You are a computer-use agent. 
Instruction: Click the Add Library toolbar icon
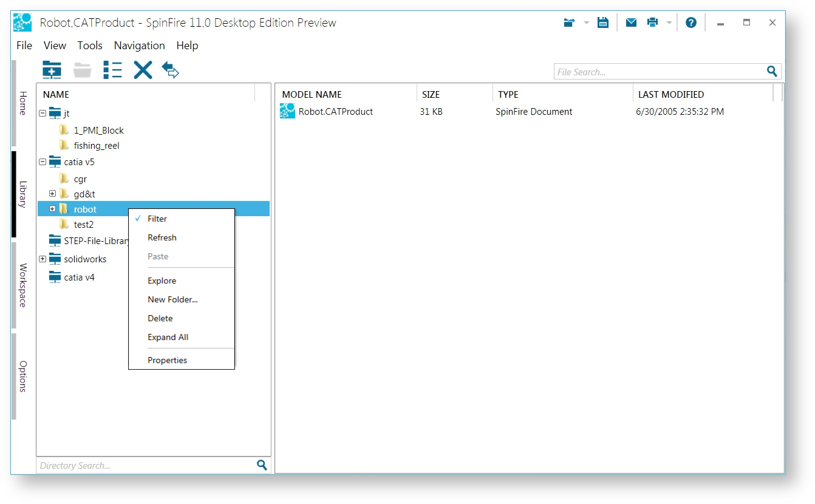[x=52, y=70]
